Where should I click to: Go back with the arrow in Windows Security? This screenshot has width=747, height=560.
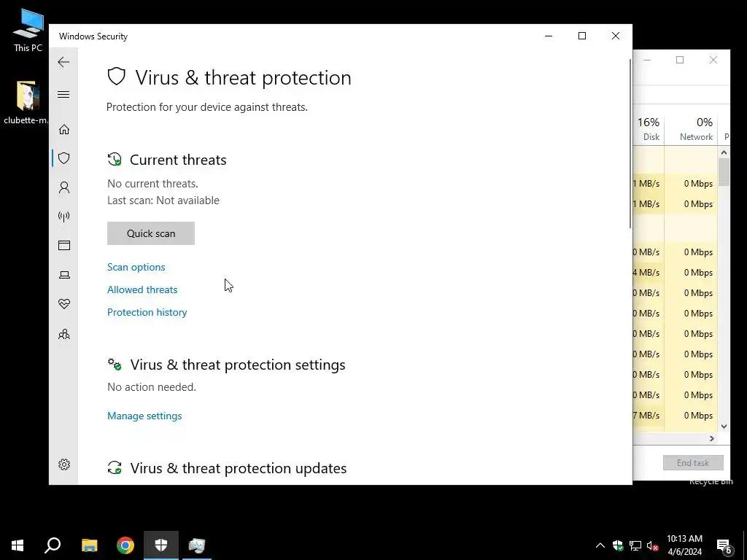[x=63, y=62]
